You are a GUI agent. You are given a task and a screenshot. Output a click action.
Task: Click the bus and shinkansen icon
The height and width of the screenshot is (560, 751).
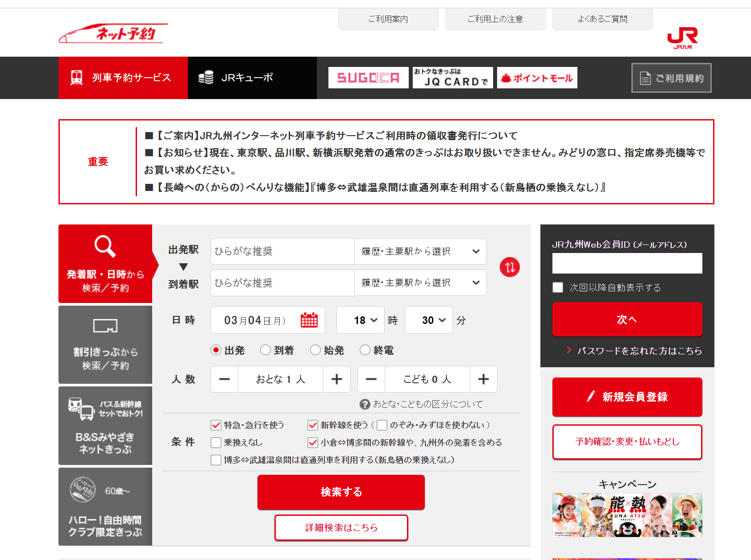81,409
